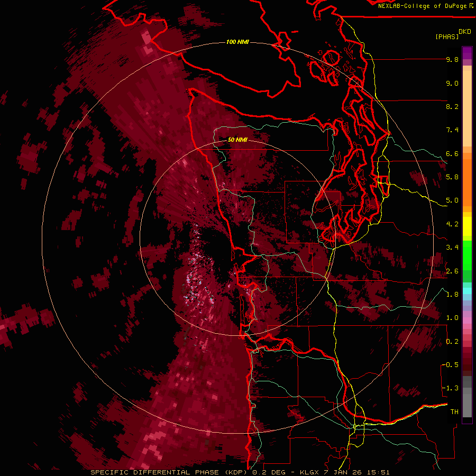Click the [PHAS] label above color bar
The image size is (476, 476).
click(447, 36)
